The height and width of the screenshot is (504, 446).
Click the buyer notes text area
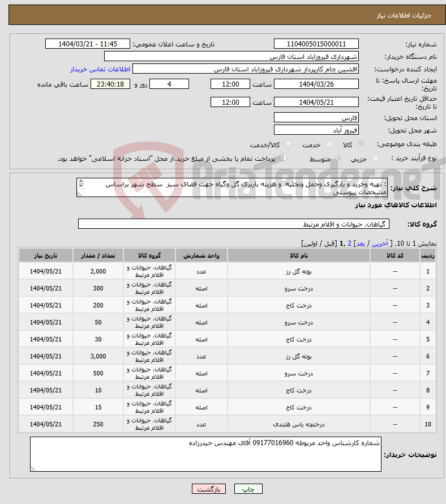click(x=205, y=454)
